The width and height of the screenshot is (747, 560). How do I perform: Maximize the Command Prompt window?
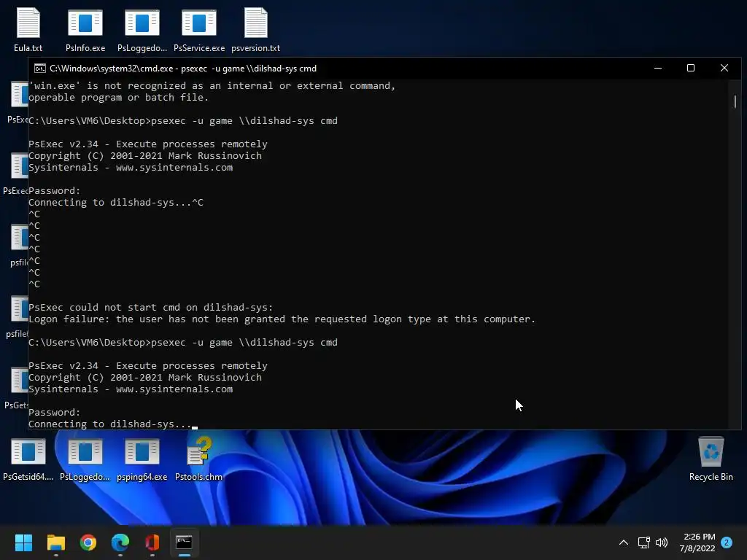tap(691, 68)
